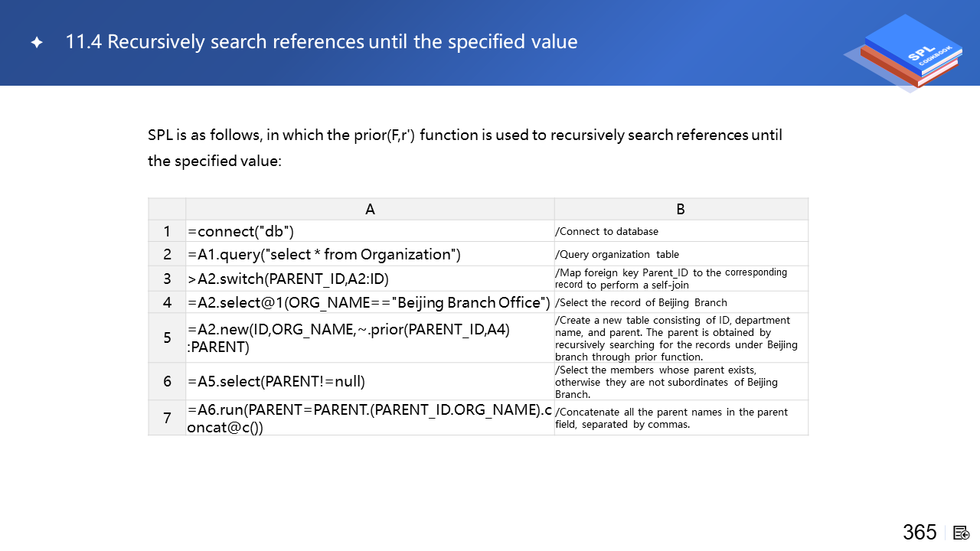Click the A2.select@1 Beijing Branch Office cell
Viewport: 980px width, 551px height.
[x=370, y=302]
